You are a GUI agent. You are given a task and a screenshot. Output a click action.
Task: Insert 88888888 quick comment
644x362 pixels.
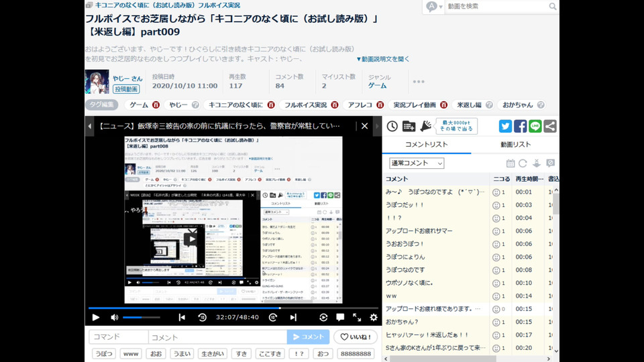(x=356, y=353)
